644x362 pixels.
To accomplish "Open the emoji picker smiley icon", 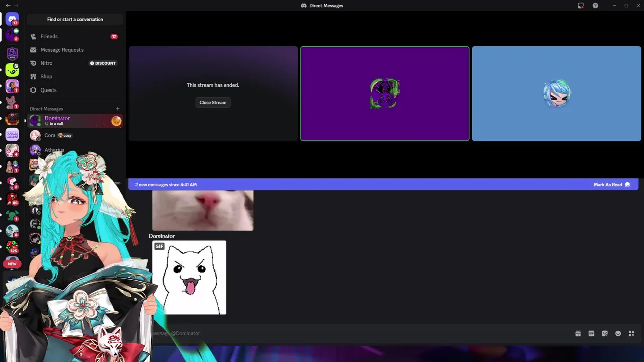I will tap(618, 333).
